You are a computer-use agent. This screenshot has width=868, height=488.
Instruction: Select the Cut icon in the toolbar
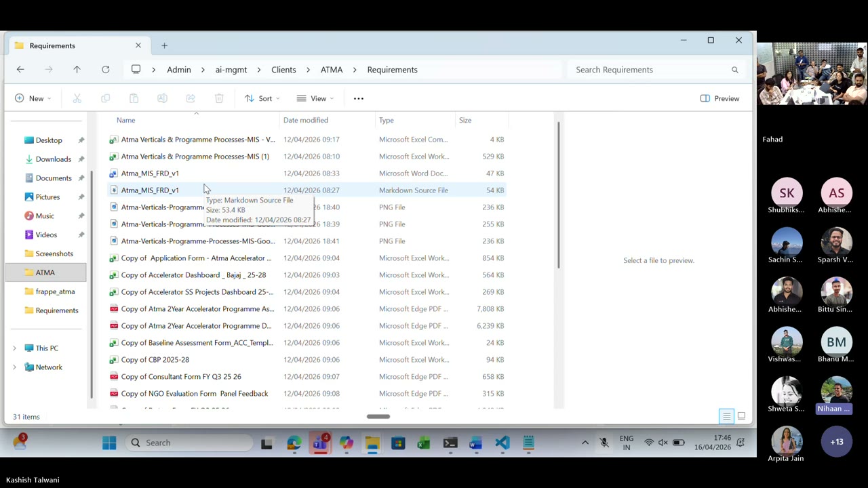pyautogui.click(x=77, y=98)
